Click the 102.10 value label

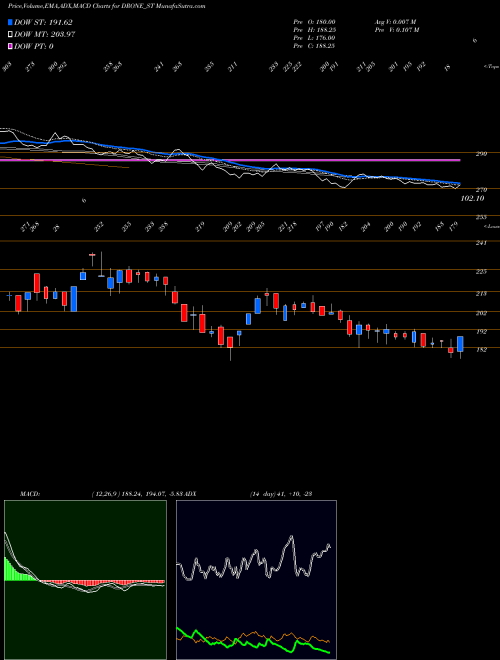[473, 198]
